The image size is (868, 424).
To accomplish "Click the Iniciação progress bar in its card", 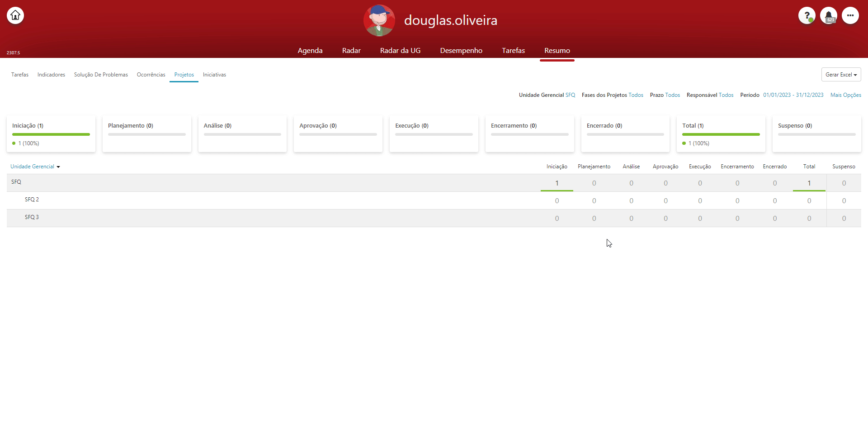I will (x=51, y=134).
